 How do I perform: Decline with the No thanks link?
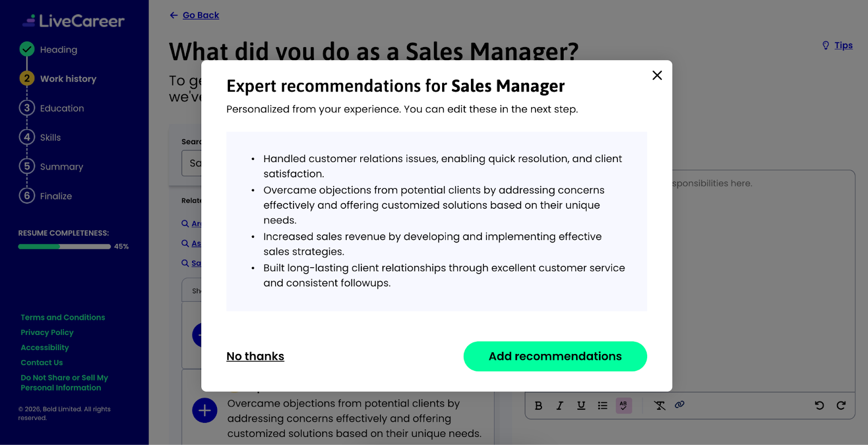coord(255,356)
